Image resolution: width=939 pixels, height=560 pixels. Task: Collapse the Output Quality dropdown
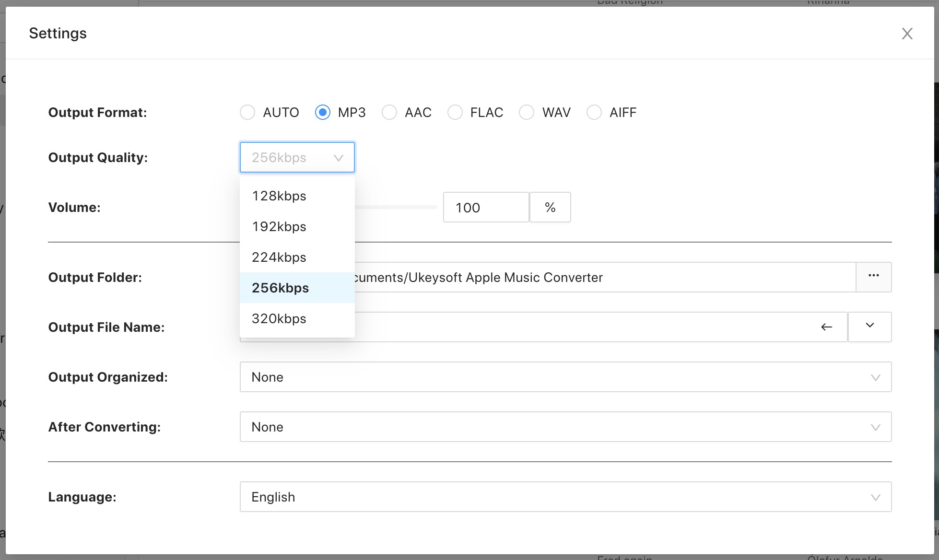tap(297, 157)
